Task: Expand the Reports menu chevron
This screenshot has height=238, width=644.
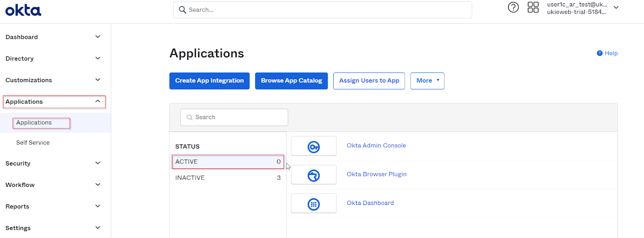Action: tap(98, 206)
